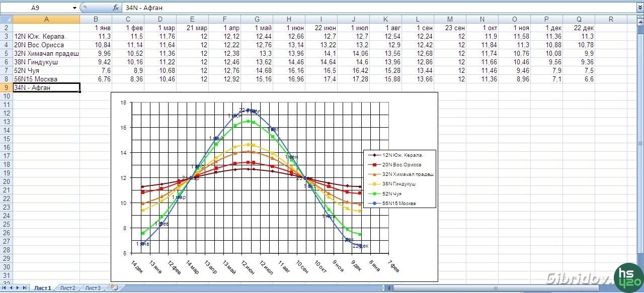Go to the first sheet using the navigation arrow
The image size is (644, 293).
click(5, 288)
